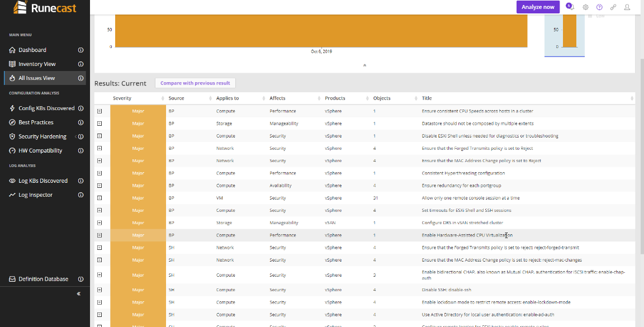Screen dimensions: 644x327
Task: Expand row Consistent Hyperthreading configuration
Action: tap(100, 173)
